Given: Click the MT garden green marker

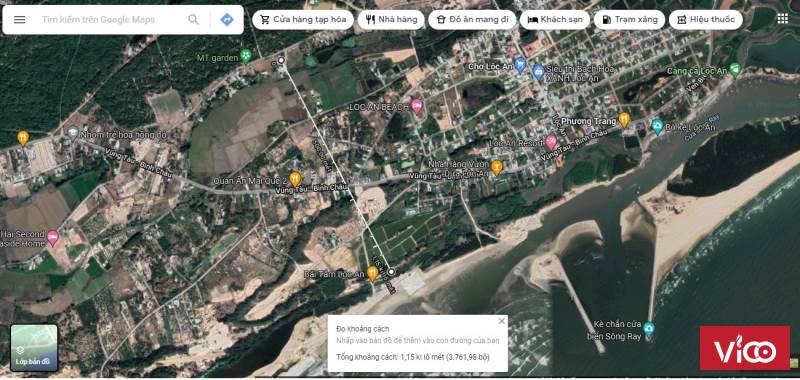Looking at the screenshot, I should 246,56.
